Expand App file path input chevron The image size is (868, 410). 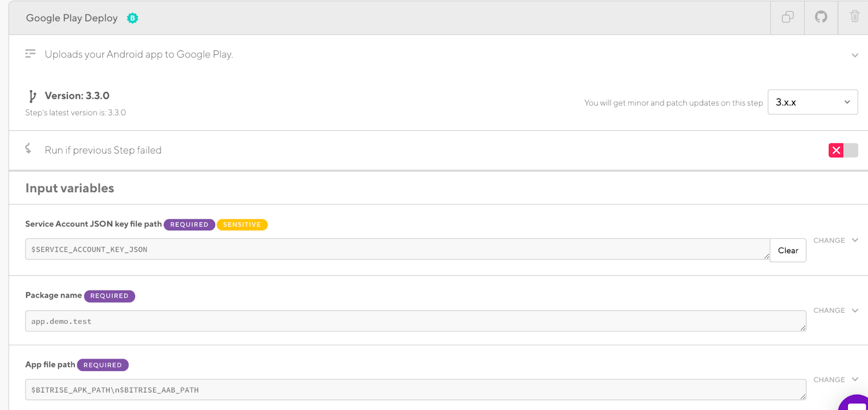(855, 380)
